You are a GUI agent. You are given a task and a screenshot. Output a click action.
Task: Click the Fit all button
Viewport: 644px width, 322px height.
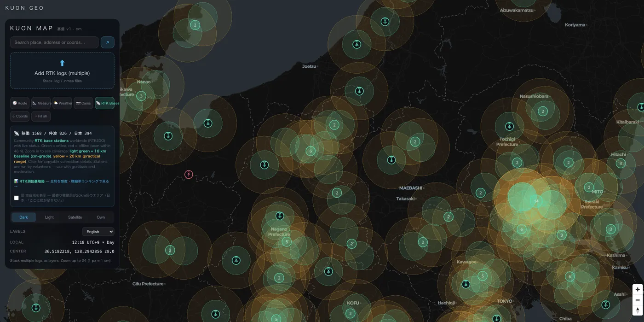point(41,116)
